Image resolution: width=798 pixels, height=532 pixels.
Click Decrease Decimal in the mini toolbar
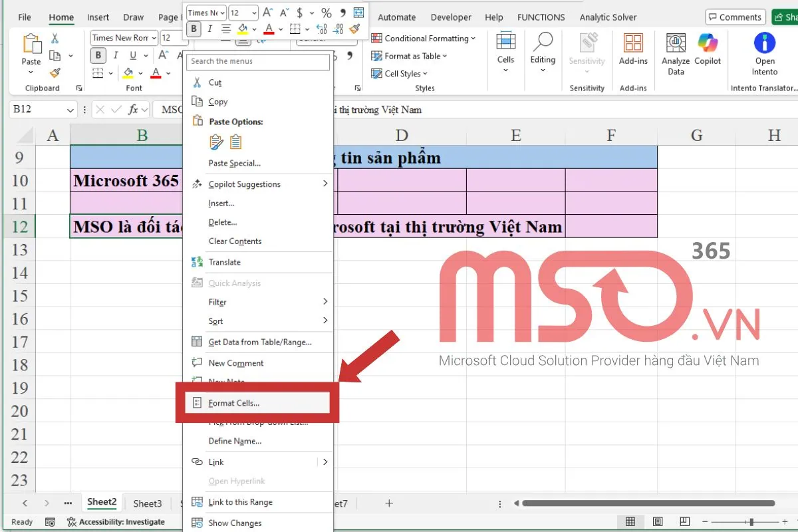pyautogui.click(x=338, y=29)
